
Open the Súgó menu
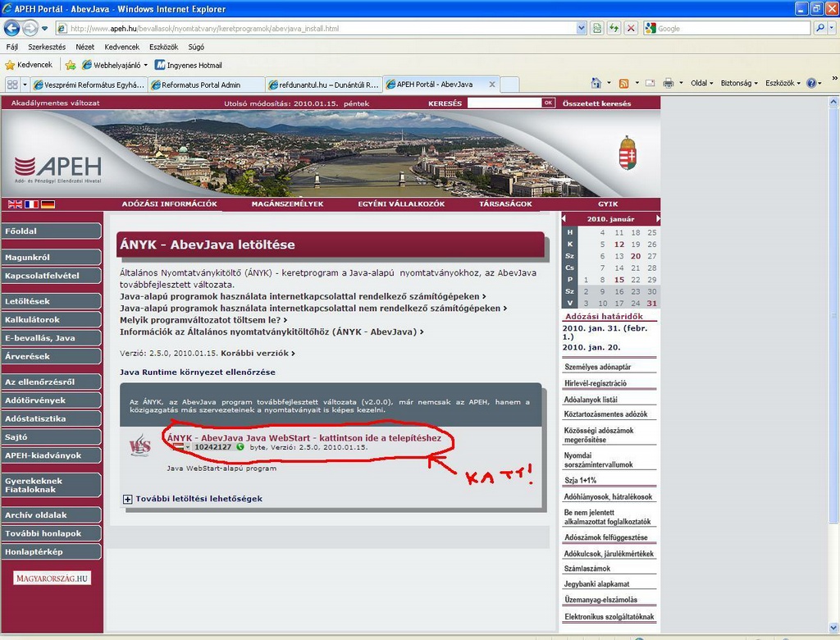pos(196,47)
